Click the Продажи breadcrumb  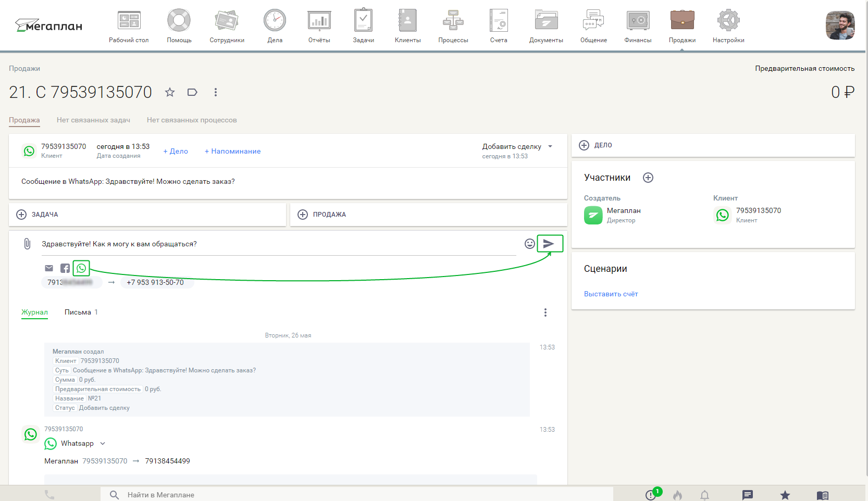[x=24, y=68]
